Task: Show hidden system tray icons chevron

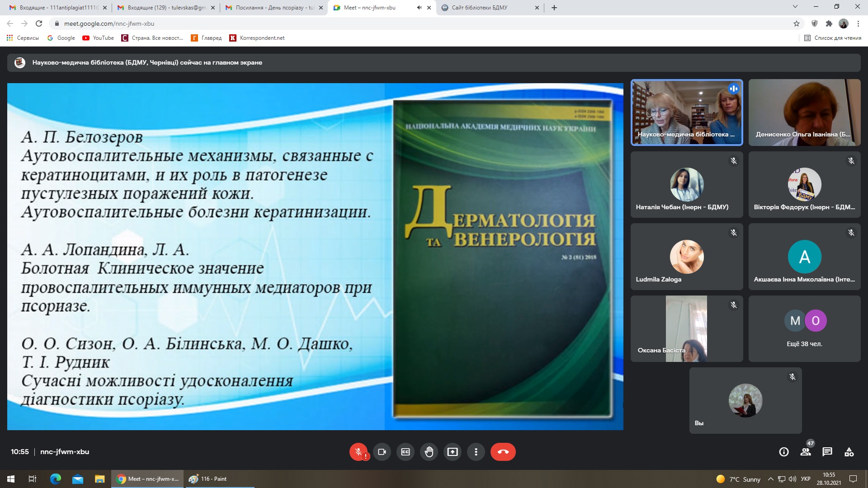Action: tap(770, 479)
